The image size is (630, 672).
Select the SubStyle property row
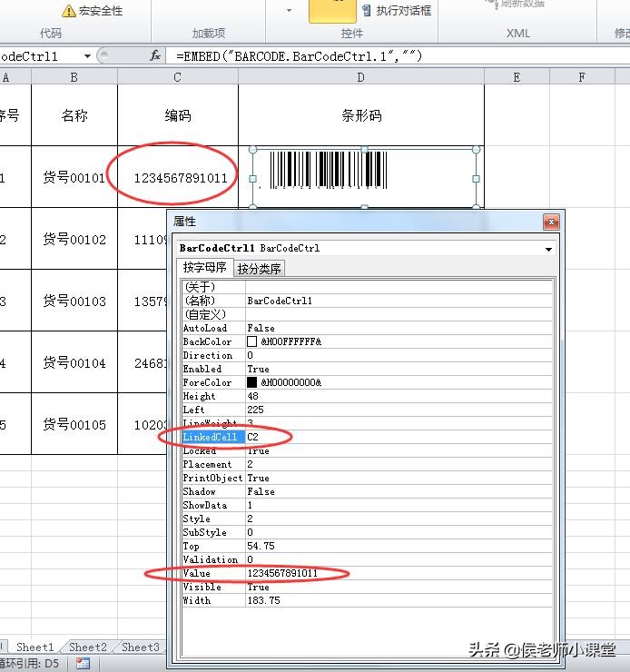point(367,532)
